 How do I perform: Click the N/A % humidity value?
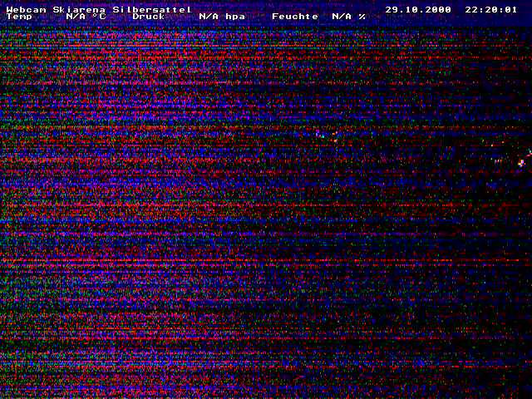click(348, 17)
